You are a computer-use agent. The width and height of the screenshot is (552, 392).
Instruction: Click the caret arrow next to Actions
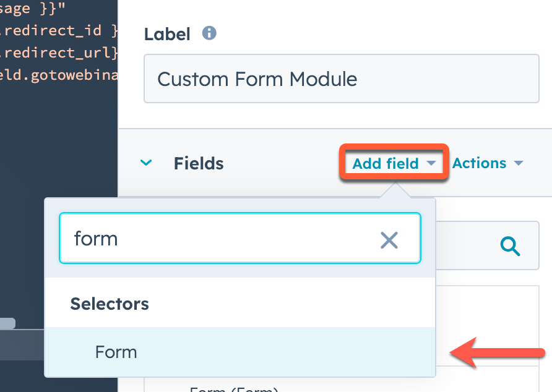[x=519, y=163]
